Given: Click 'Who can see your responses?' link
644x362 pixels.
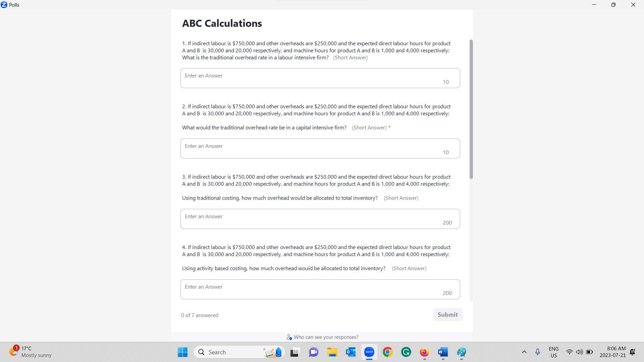Looking at the screenshot, I should (x=322, y=337).
